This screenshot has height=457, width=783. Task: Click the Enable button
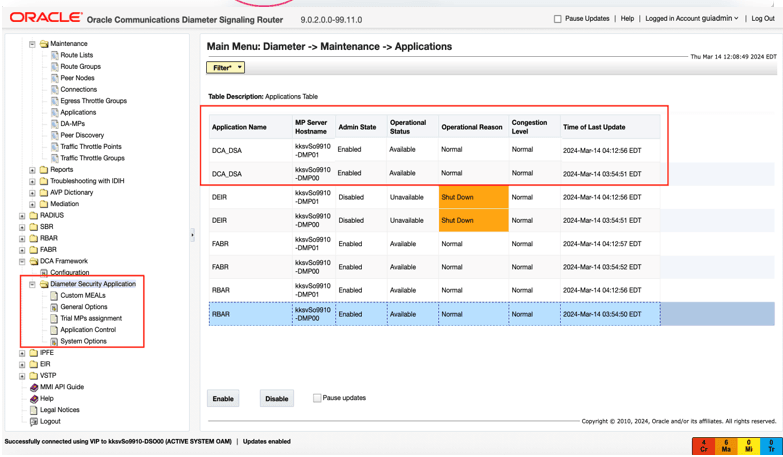coord(223,399)
